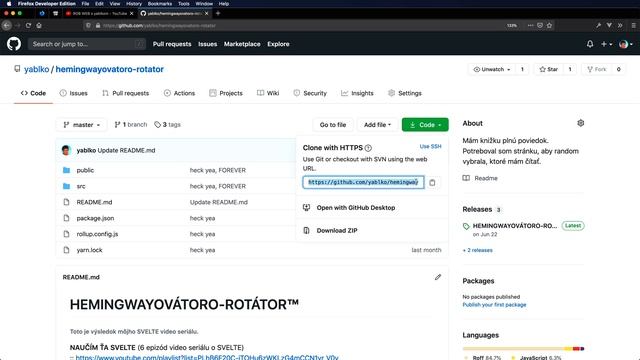
Task: Click Use SSH link
Action: 430,147
